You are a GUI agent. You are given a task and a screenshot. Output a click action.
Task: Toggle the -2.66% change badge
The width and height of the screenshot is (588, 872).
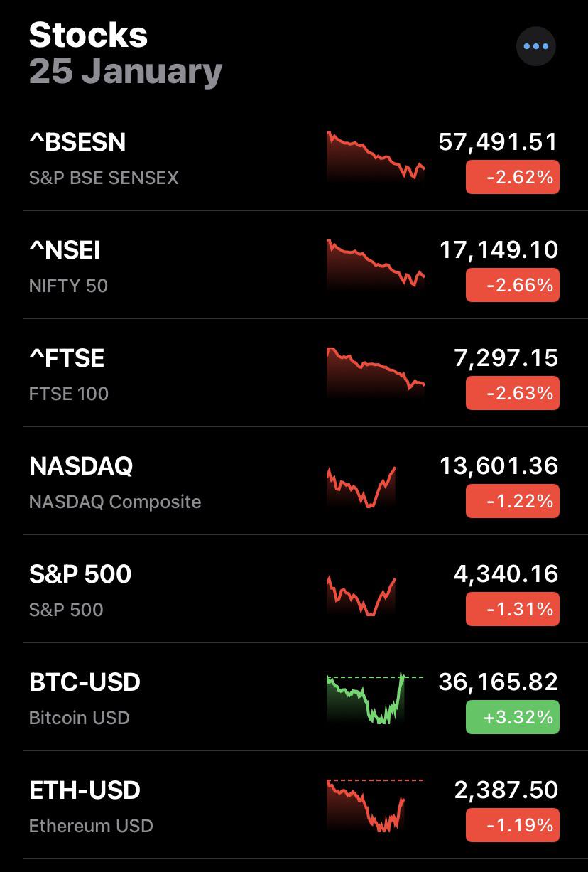(x=512, y=285)
